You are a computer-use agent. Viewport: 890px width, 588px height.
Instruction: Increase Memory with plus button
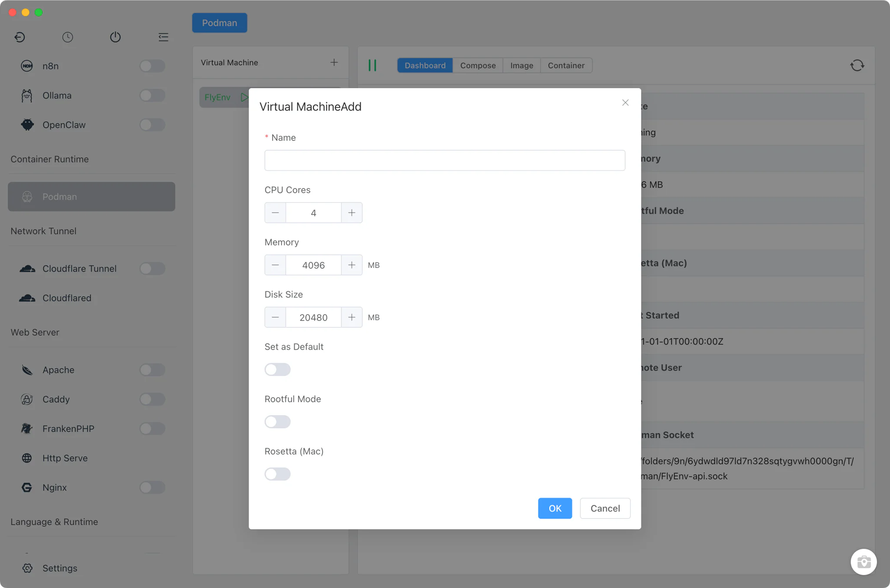(352, 265)
